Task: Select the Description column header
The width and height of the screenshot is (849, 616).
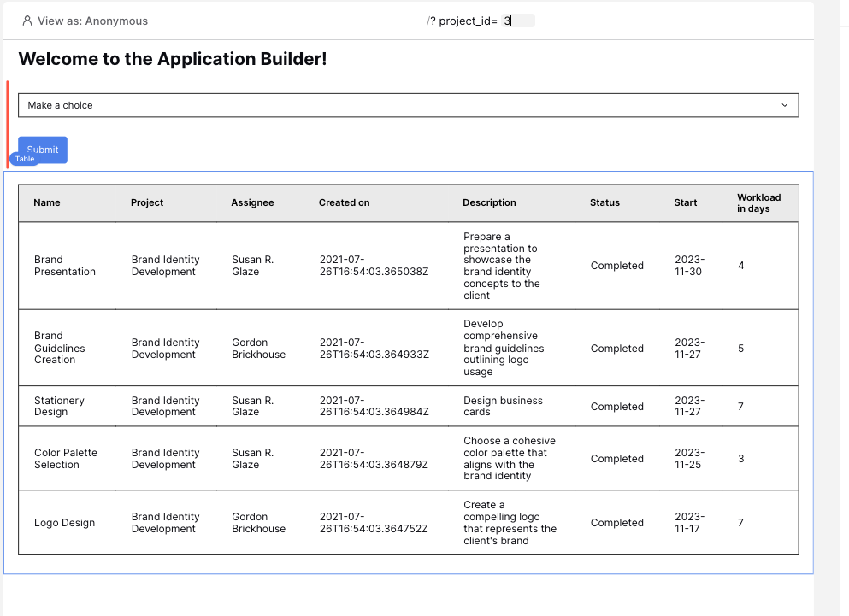Action: [x=489, y=202]
